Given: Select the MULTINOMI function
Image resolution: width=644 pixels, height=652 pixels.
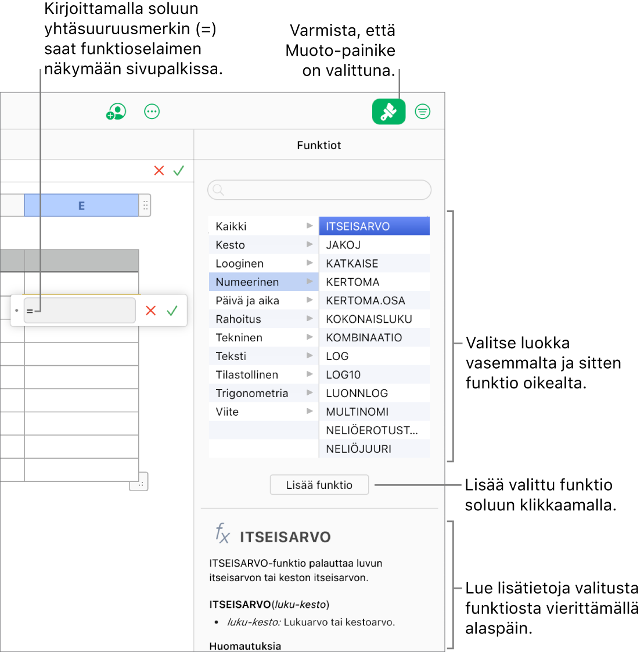Looking at the screenshot, I should [375, 411].
